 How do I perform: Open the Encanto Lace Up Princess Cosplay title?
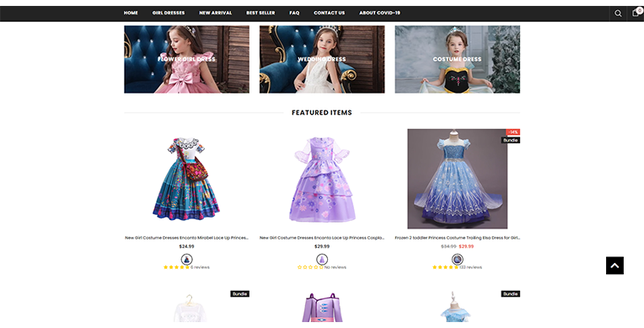(x=322, y=238)
